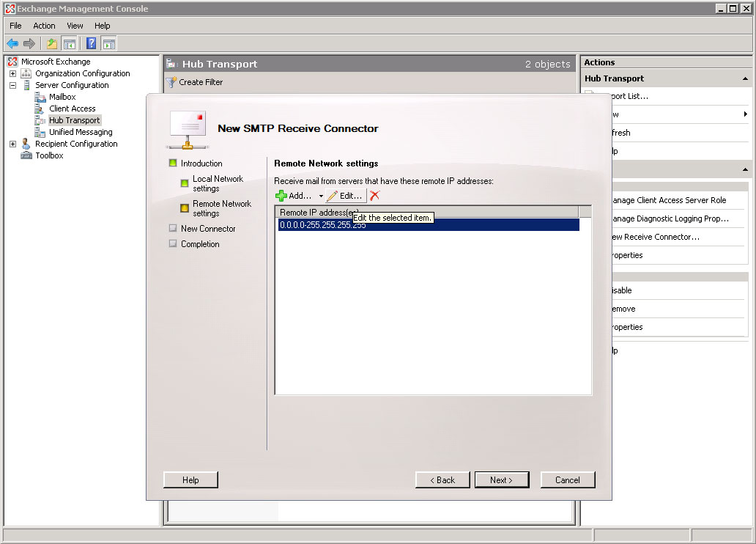Click Refresh action in Actions pane

[621, 133]
